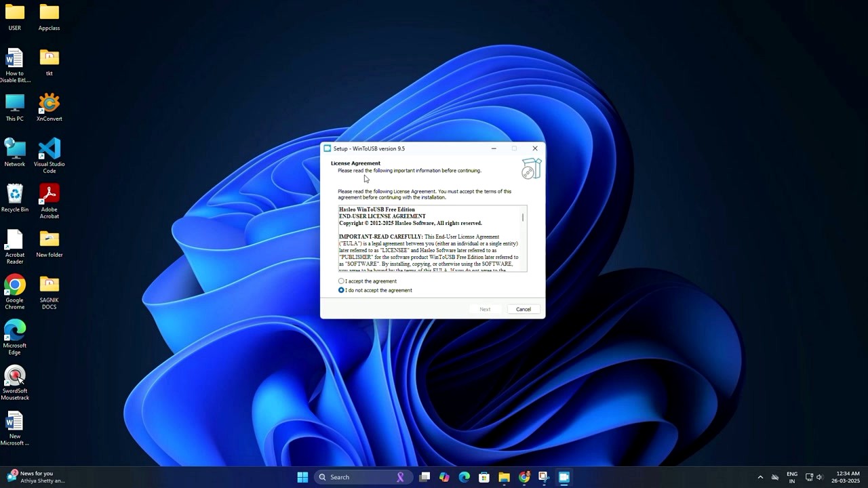
Task: Select the 'I accept the agreement' radio button
Action: coord(341,281)
